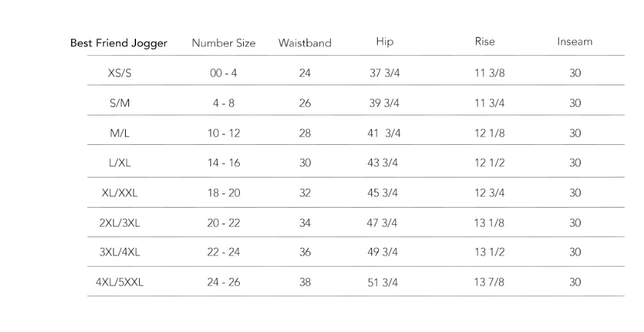This screenshot has width=644, height=332.
Task: Click the waistband value 38
Action: [305, 282]
